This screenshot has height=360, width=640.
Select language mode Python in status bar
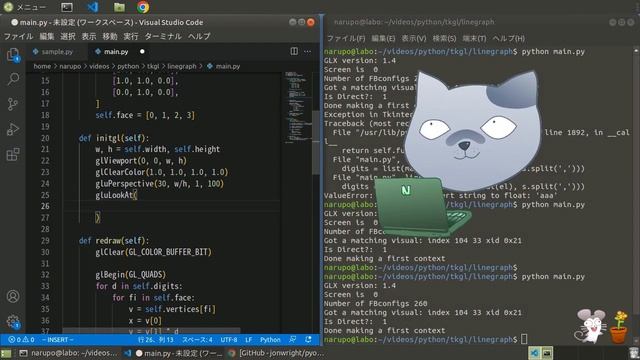coord(270,340)
